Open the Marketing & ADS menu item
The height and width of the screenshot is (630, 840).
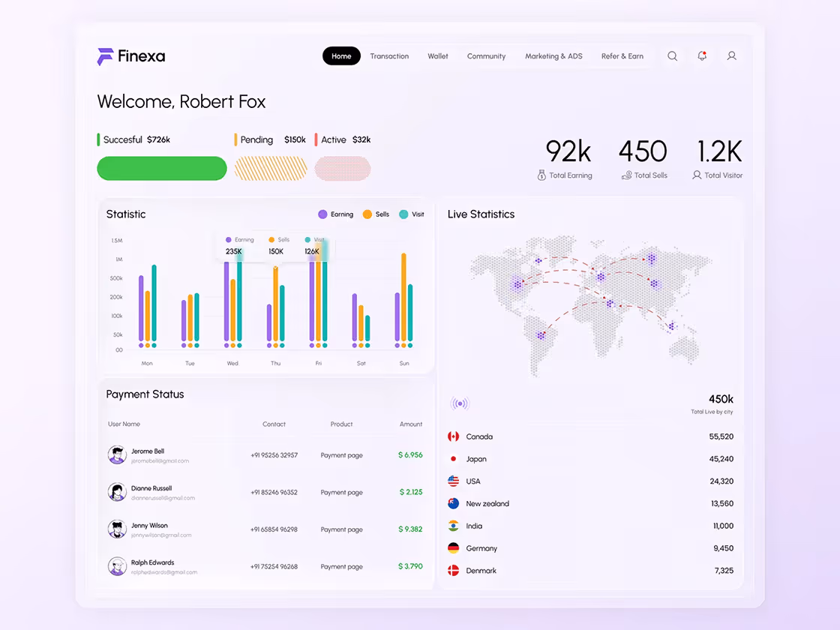click(x=553, y=55)
